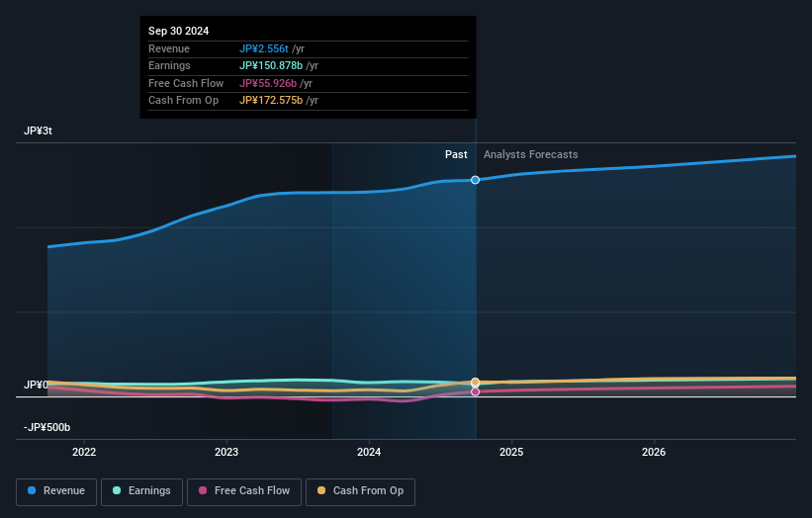Click the Cash From Op label in tooltip
Screen dimensions: 812x518
click(x=183, y=101)
